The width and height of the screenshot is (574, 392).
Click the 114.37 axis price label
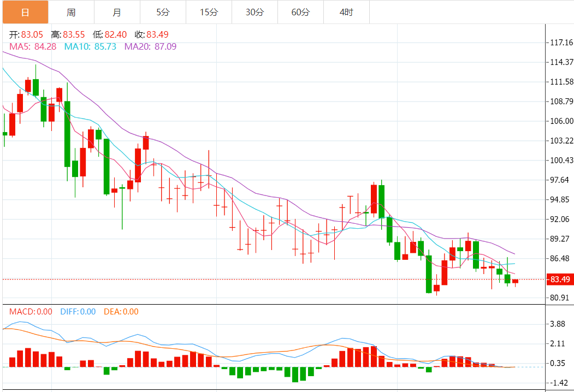561,62
